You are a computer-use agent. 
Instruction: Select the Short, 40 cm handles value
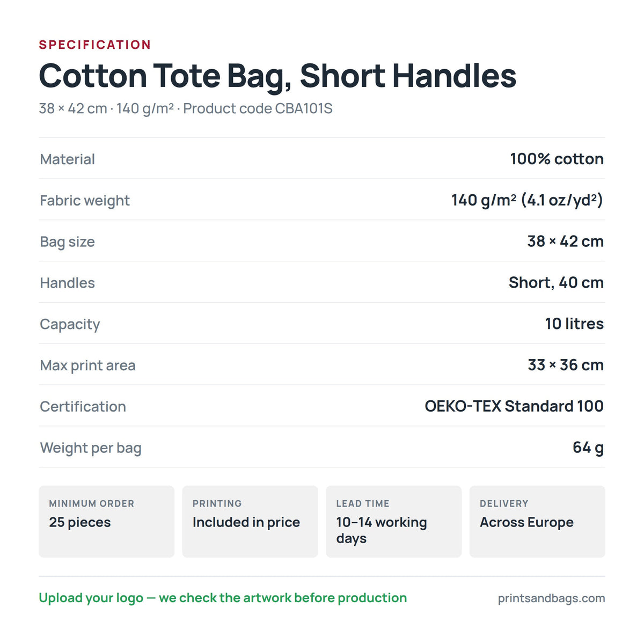coord(556,283)
